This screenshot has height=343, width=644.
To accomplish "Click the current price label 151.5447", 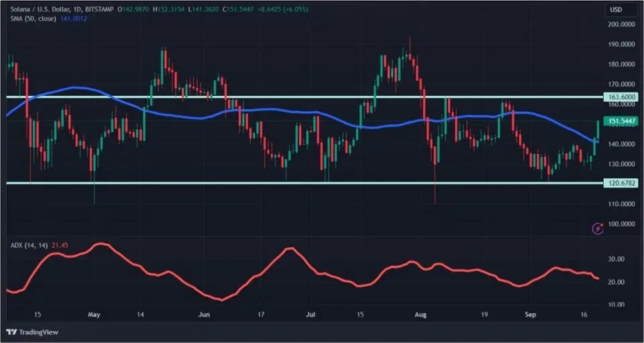I will 621,121.
